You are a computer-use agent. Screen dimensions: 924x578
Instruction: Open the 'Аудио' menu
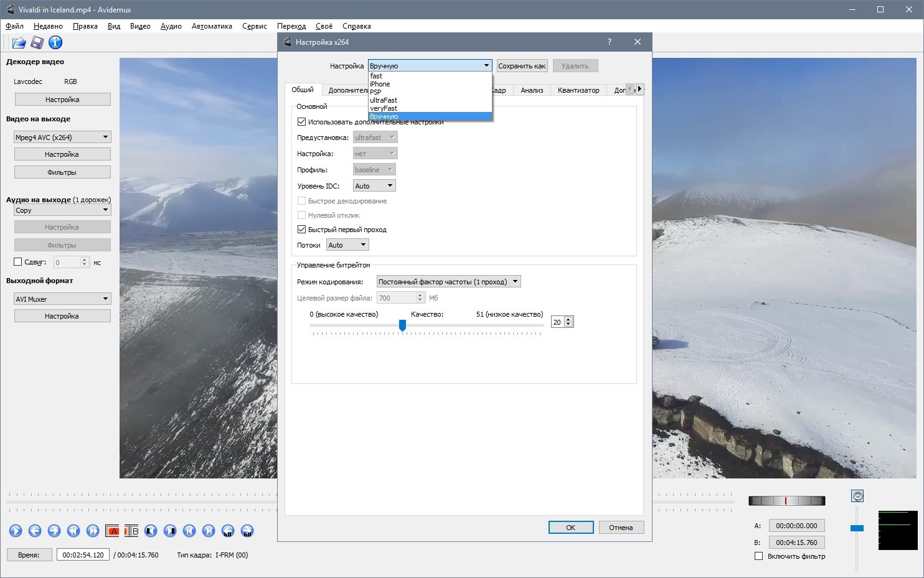pyautogui.click(x=171, y=26)
